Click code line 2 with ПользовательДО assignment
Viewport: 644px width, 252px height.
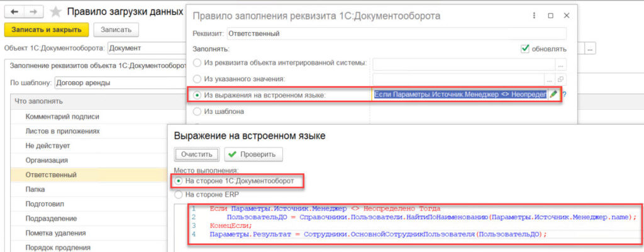click(431, 217)
